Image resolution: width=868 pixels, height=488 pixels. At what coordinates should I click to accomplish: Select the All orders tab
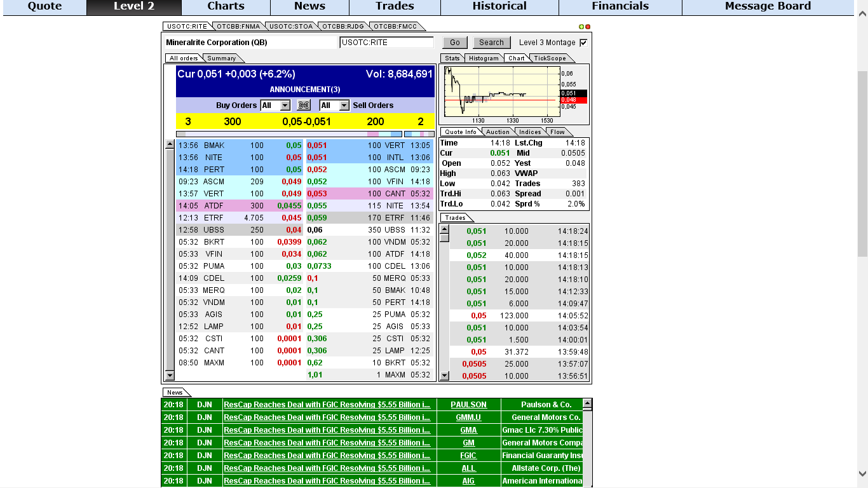tap(184, 58)
